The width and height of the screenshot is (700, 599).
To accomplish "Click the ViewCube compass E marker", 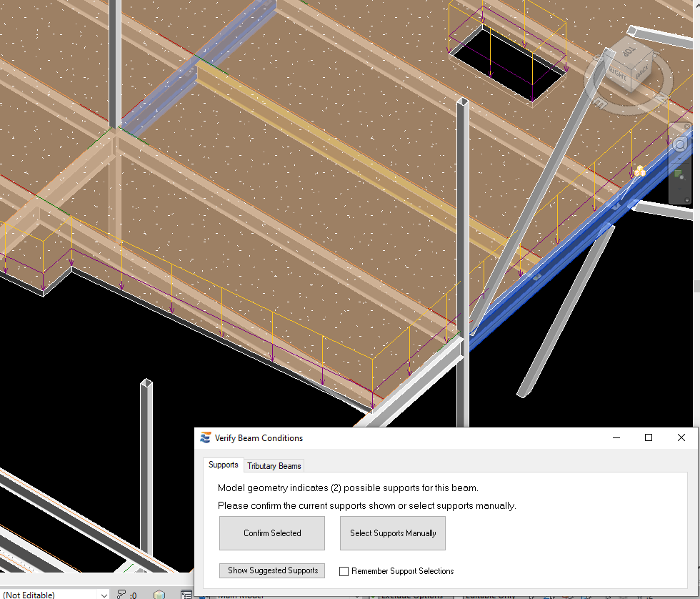I will (599, 104).
